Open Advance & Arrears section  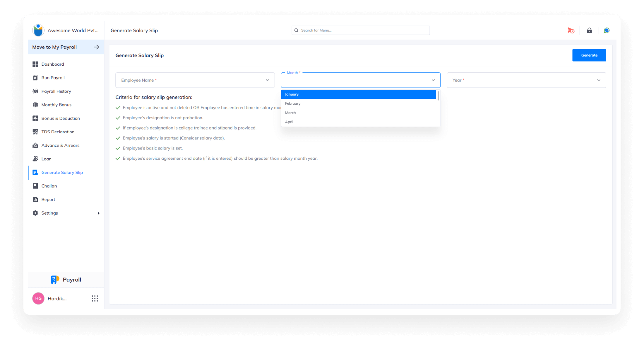coord(60,145)
